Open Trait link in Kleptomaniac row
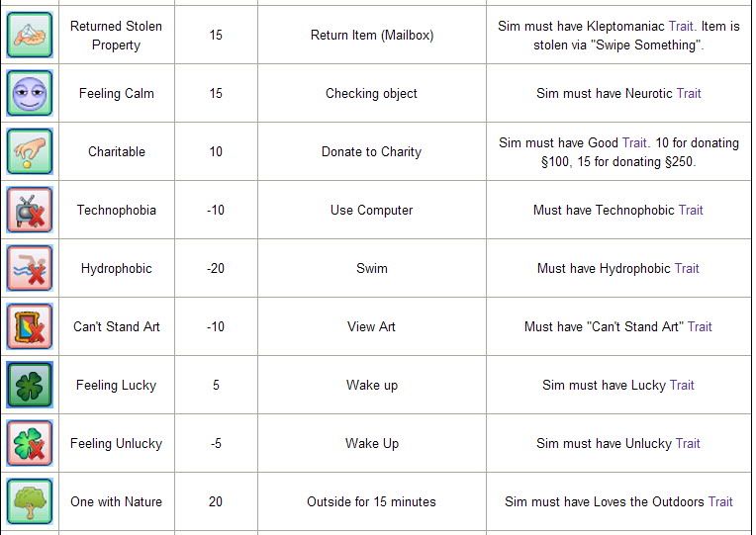756x535 pixels. tap(681, 26)
